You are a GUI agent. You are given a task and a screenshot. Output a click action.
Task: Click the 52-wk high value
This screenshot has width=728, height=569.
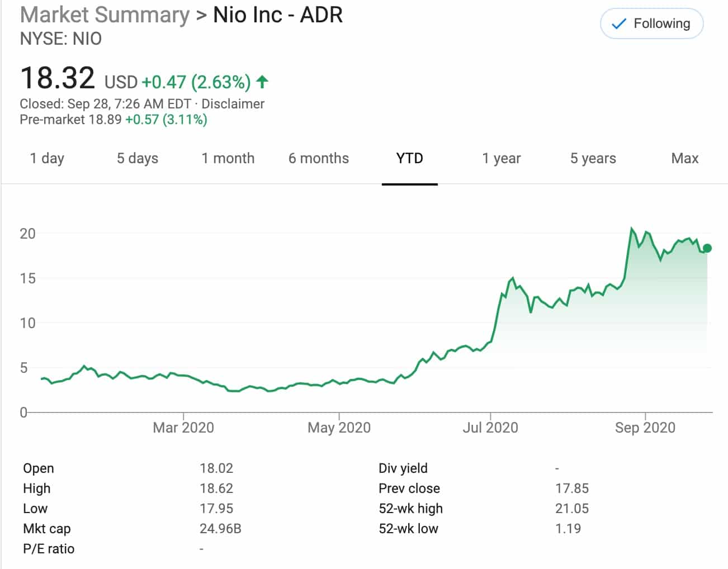pos(572,509)
